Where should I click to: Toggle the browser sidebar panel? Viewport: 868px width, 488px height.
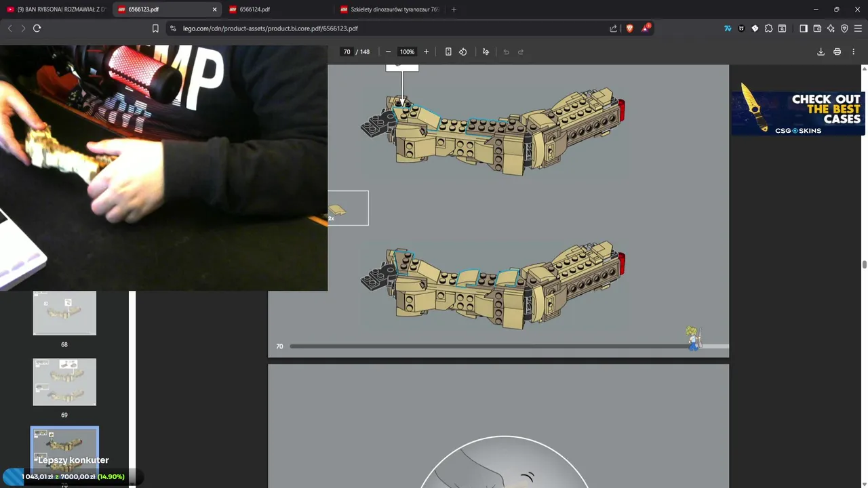(804, 28)
